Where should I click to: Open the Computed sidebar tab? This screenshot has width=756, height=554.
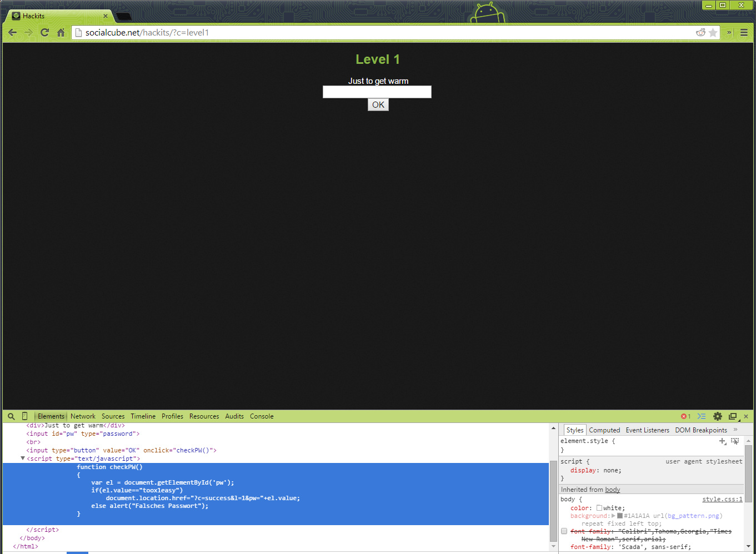604,430
